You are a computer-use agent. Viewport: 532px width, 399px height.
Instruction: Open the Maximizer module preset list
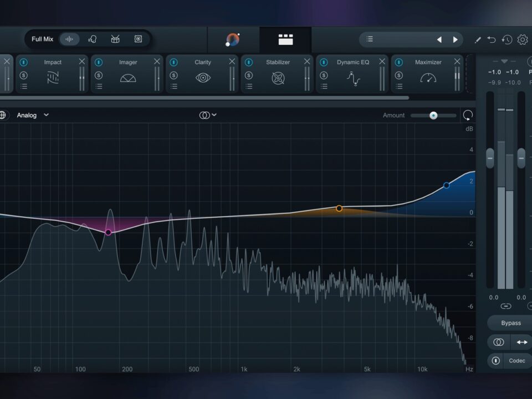398,86
